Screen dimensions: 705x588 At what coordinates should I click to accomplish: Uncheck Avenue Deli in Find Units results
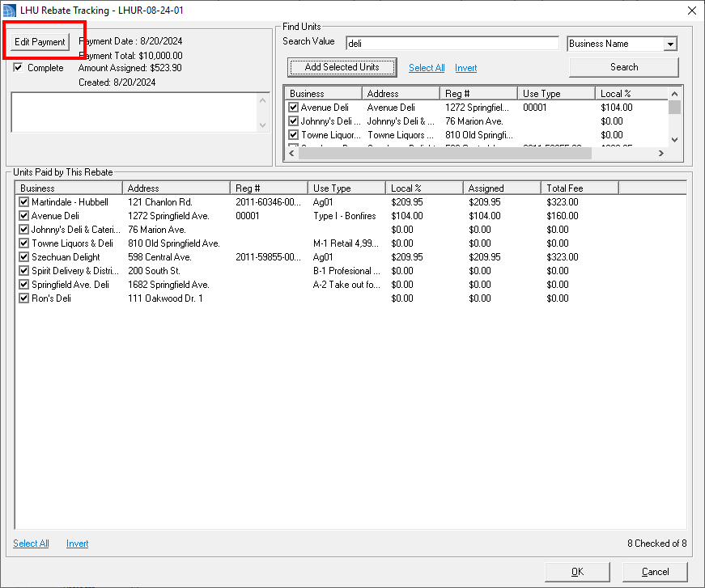click(294, 108)
